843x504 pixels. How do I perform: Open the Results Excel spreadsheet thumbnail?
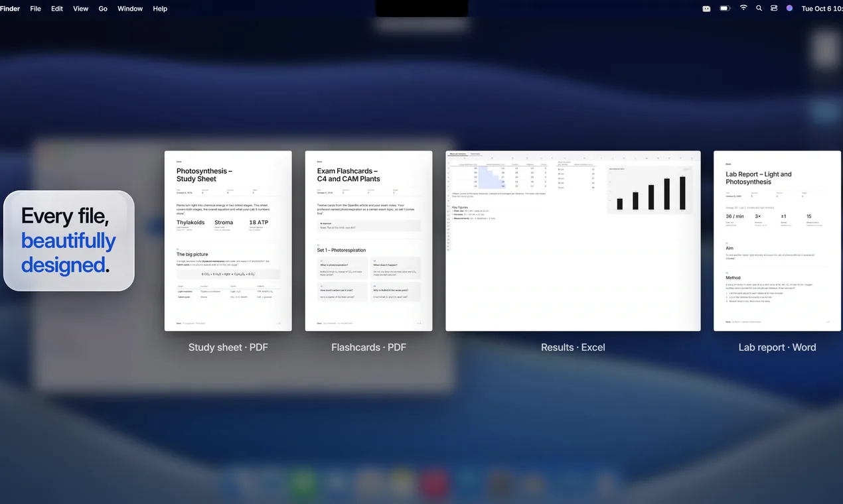click(573, 241)
